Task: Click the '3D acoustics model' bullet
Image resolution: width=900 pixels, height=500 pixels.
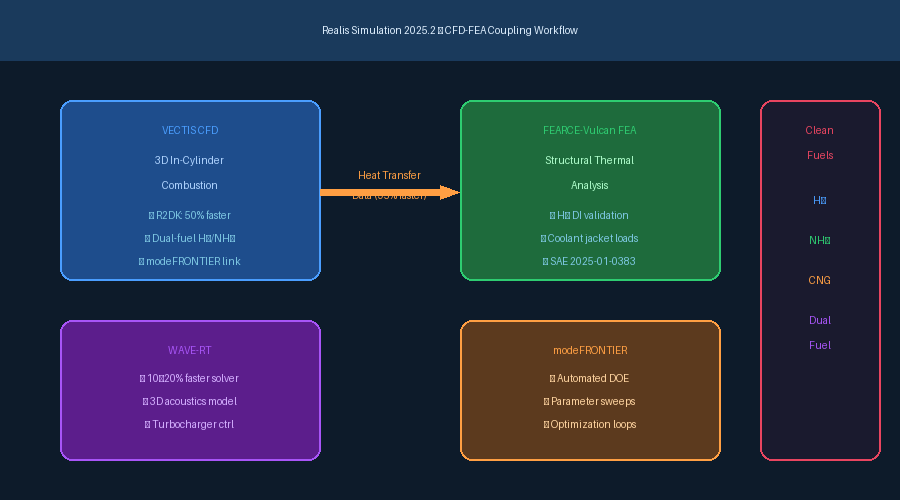Action: tap(189, 401)
